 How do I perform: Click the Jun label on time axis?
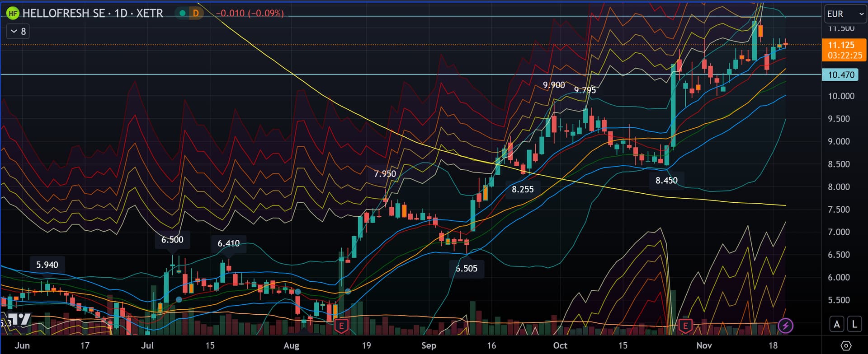(22, 345)
